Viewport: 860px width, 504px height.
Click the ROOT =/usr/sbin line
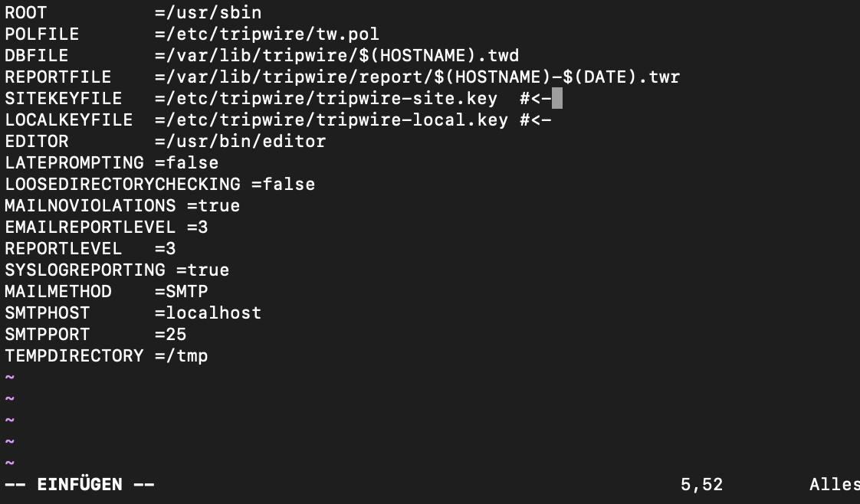133,13
